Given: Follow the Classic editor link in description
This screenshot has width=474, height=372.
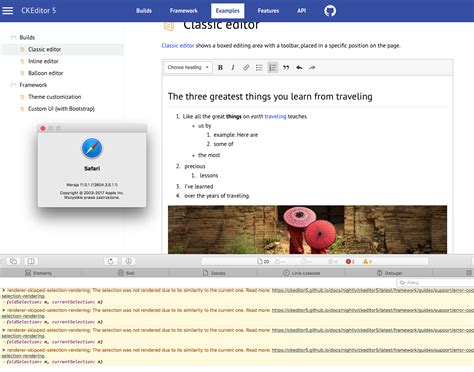Looking at the screenshot, I should (x=178, y=46).
